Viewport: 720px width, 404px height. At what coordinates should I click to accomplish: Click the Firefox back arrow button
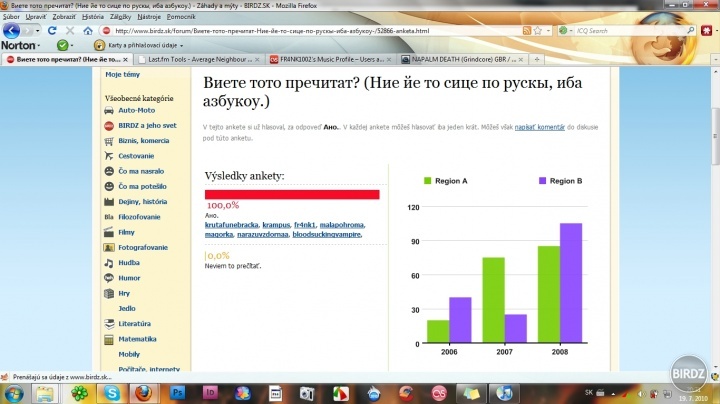[x=11, y=31]
